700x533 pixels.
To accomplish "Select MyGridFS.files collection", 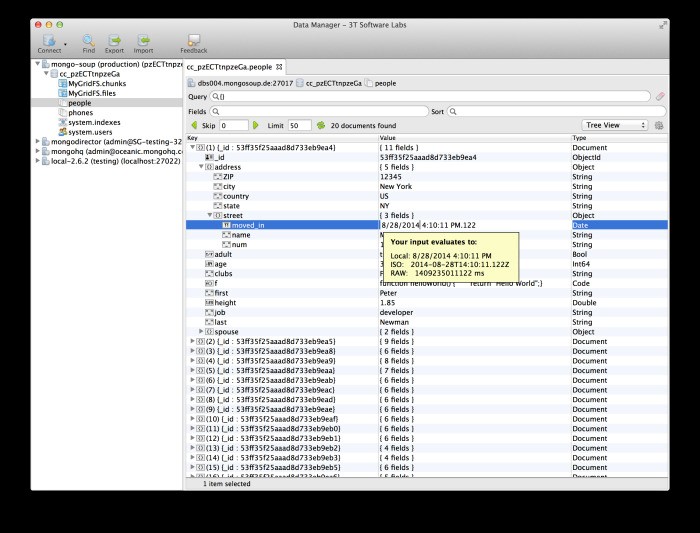I will click(92, 93).
